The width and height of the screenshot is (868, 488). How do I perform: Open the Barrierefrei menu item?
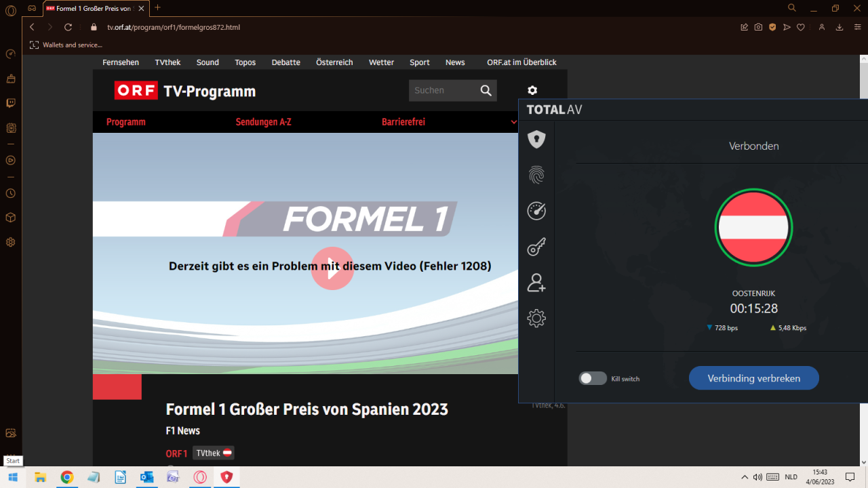(x=403, y=122)
